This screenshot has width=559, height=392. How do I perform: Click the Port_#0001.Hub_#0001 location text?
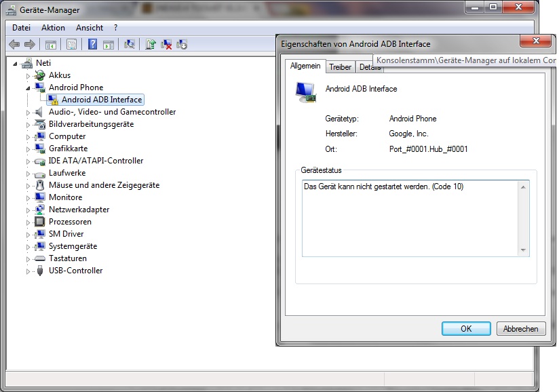coord(428,149)
